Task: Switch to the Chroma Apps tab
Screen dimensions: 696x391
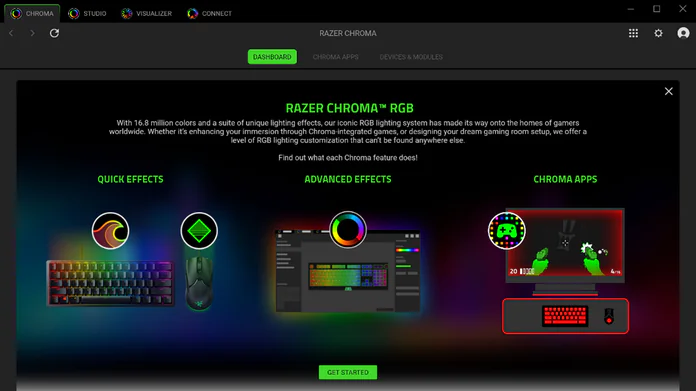Action: tap(336, 57)
